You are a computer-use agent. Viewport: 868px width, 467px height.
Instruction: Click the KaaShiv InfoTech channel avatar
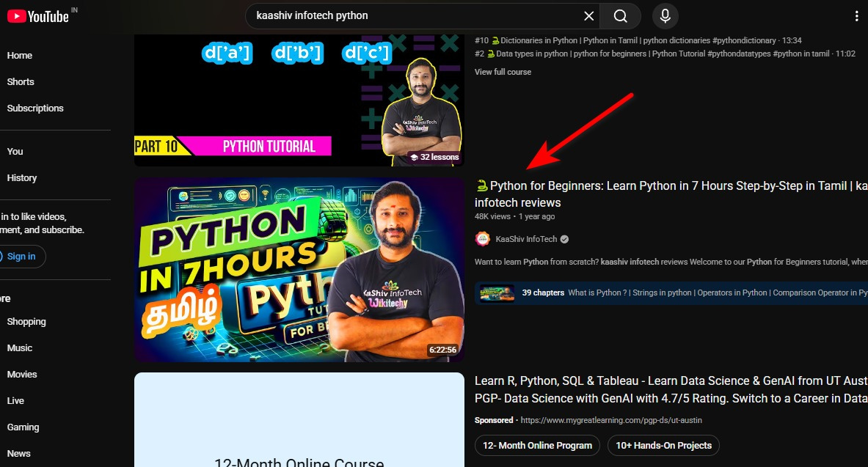coord(483,239)
